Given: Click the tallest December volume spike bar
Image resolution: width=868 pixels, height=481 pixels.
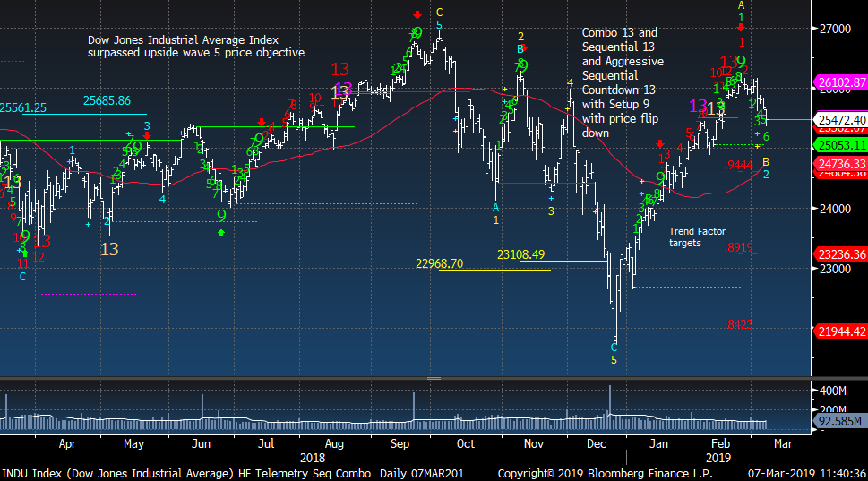Looking at the screenshot, I should pos(610,408).
